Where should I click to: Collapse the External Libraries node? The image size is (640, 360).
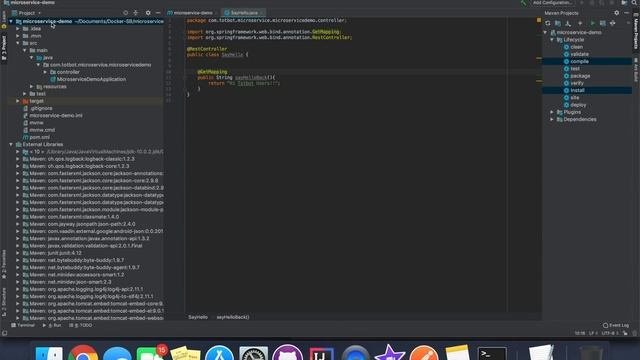11,144
